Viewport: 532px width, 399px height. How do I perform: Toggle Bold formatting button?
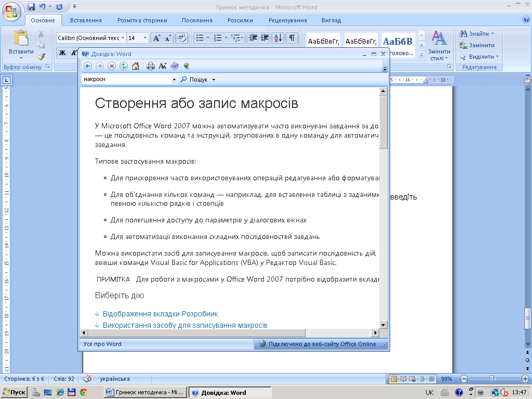pos(62,52)
